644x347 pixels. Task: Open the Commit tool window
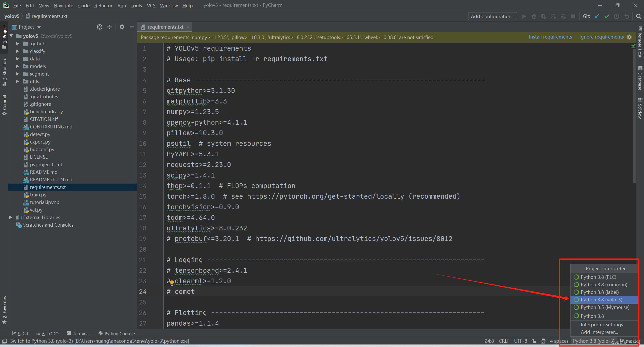4,105
